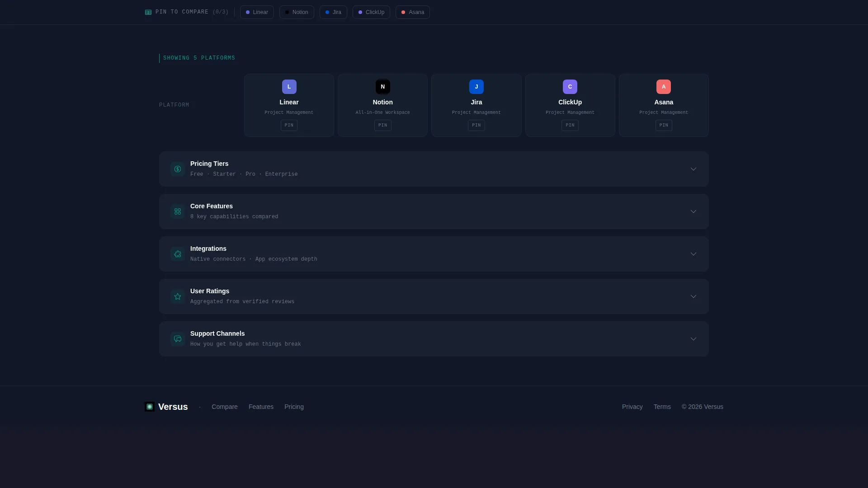Click the Jira 'J' logo avatar
The image size is (868, 488).
coord(476,87)
